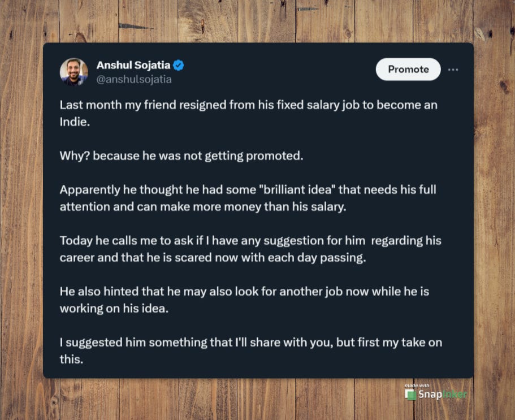Viewport: 515px width, 420px height.
Task: Open the Anshul Sojatia display name link
Action: [133, 65]
